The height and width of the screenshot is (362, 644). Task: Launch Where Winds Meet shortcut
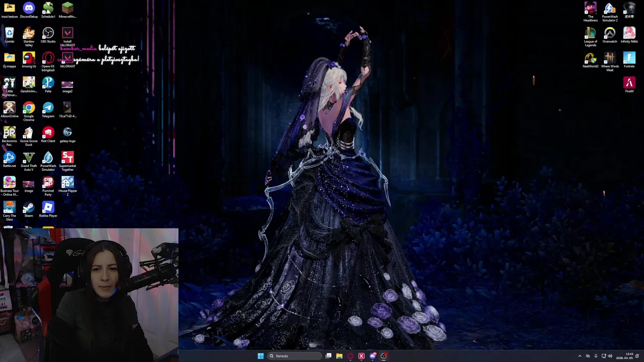tap(610, 61)
